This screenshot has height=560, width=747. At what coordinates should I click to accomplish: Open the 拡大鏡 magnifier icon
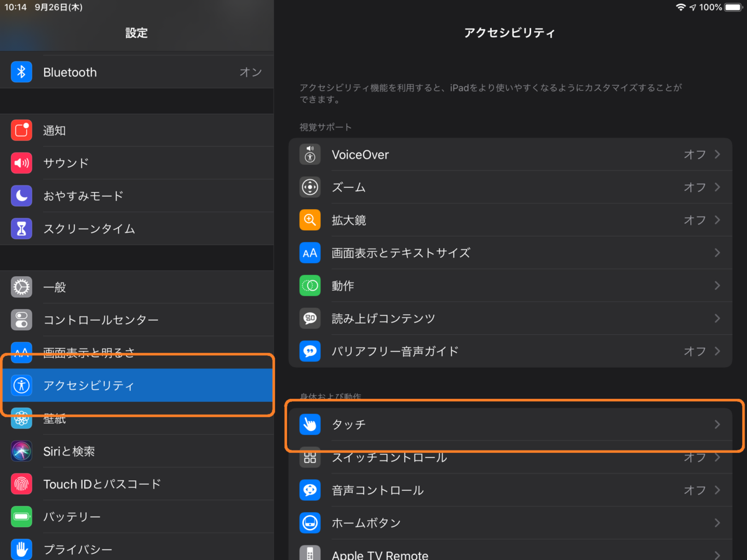click(309, 220)
